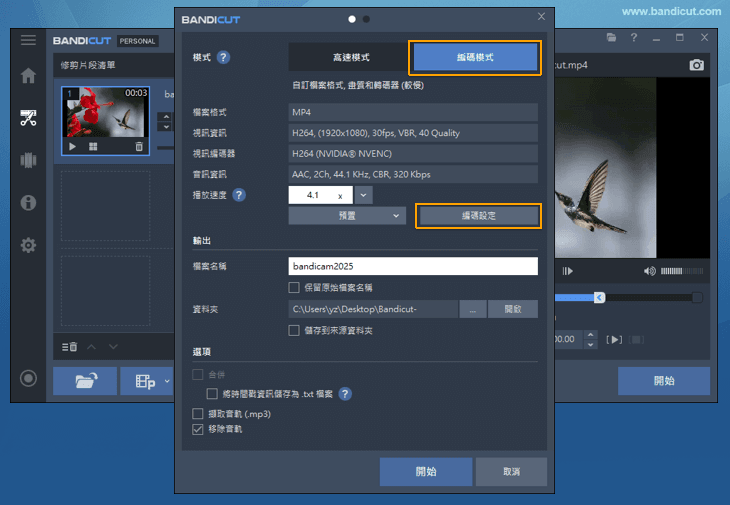
Task: Clear segment list with list-trash icon
Action: (69, 347)
